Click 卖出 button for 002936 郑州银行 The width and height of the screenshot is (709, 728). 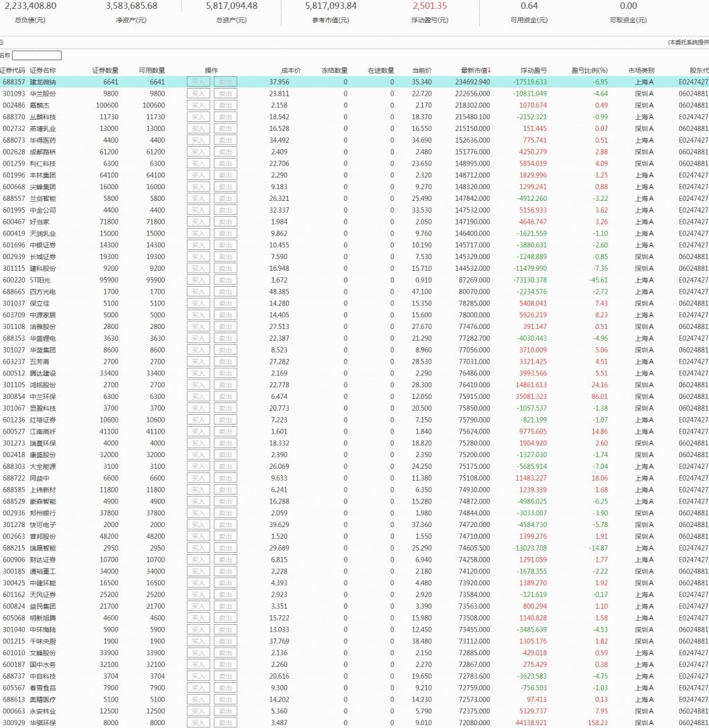pos(226,513)
